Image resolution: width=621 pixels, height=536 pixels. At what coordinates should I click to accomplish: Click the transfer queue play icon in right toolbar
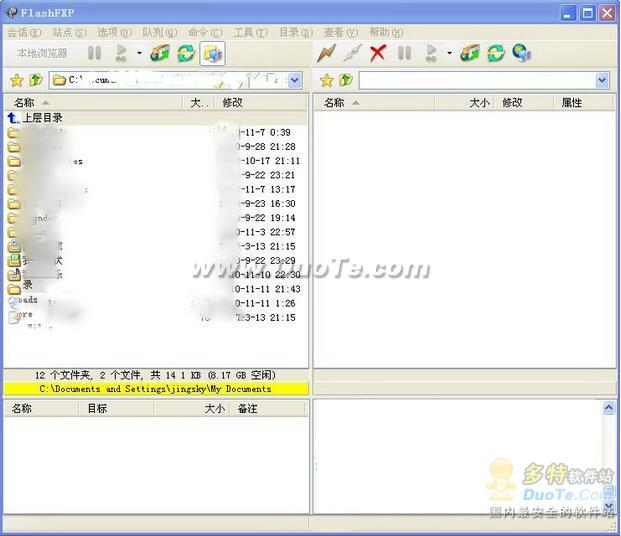[x=431, y=53]
